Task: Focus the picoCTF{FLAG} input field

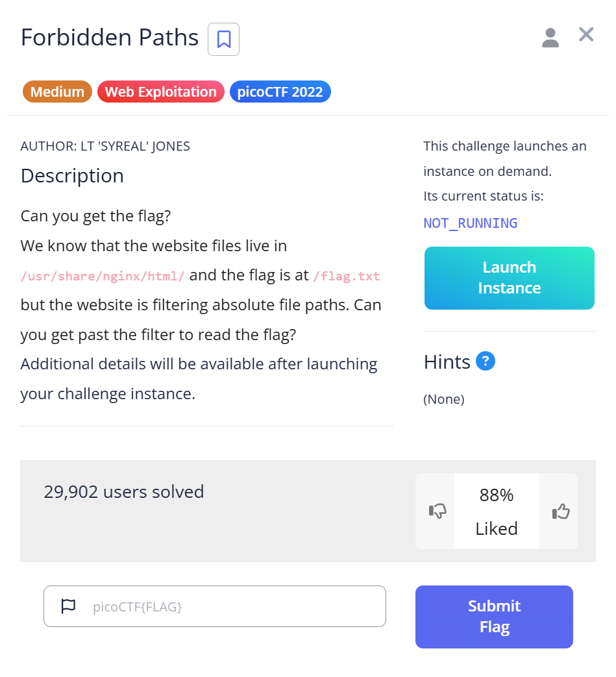Action: point(234,606)
